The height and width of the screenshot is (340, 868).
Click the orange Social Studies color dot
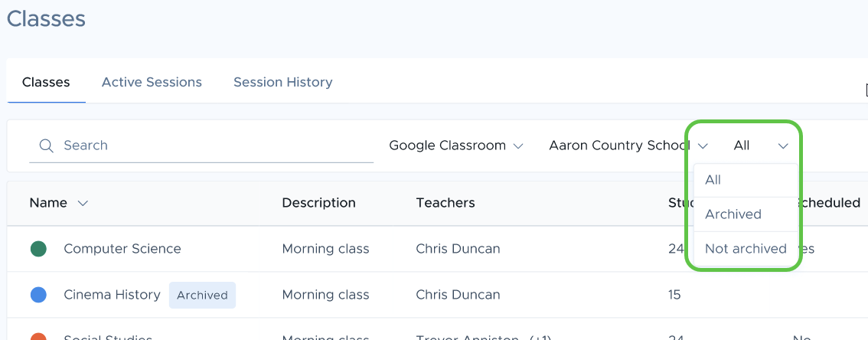click(x=38, y=336)
